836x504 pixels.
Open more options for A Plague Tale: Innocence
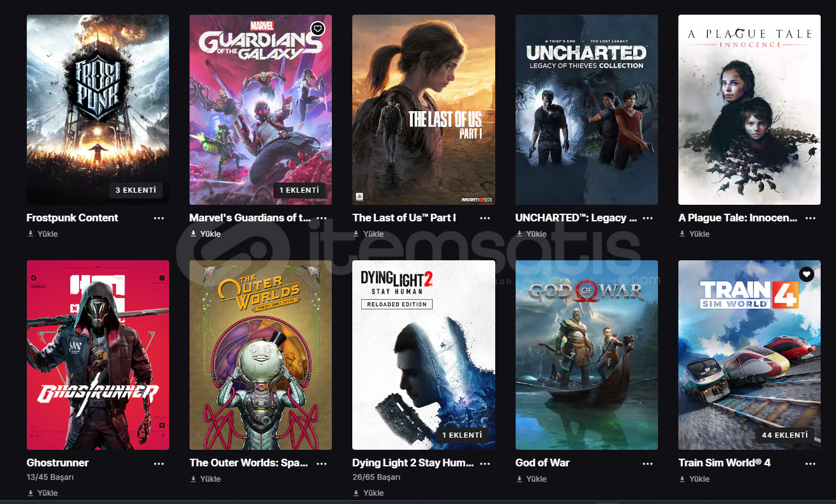tap(810, 218)
